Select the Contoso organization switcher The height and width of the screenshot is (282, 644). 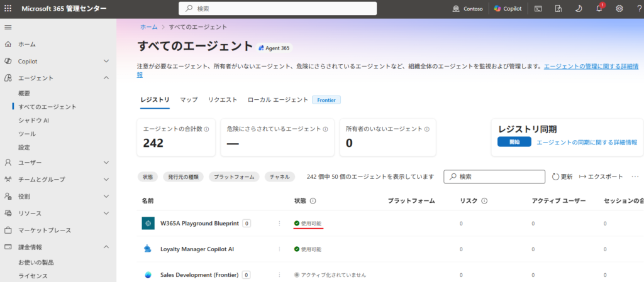[x=467, y=9]
